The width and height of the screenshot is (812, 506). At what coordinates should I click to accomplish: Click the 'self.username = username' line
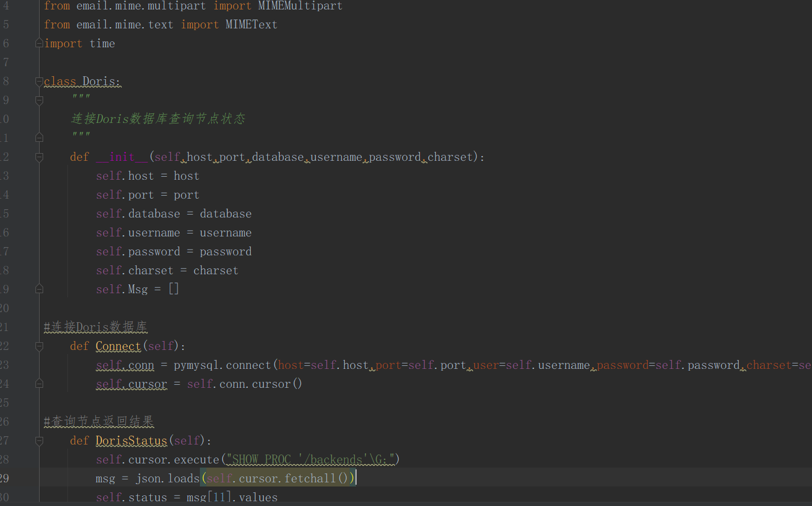(174, 232)
